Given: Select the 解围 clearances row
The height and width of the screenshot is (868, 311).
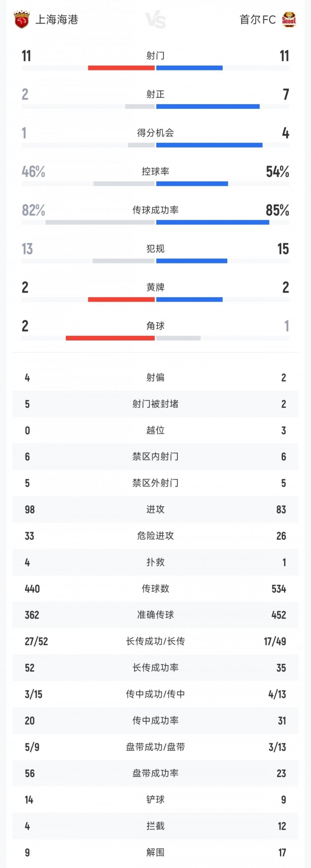Looking at the screenshot, I should [155, 853].
